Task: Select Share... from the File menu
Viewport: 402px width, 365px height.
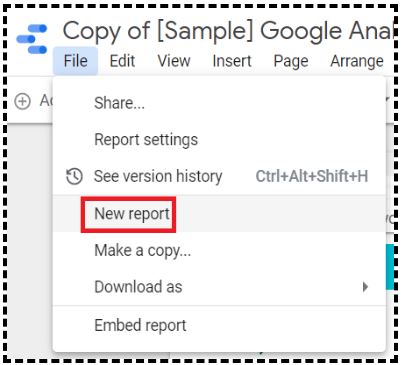Action: click(219, 103)
